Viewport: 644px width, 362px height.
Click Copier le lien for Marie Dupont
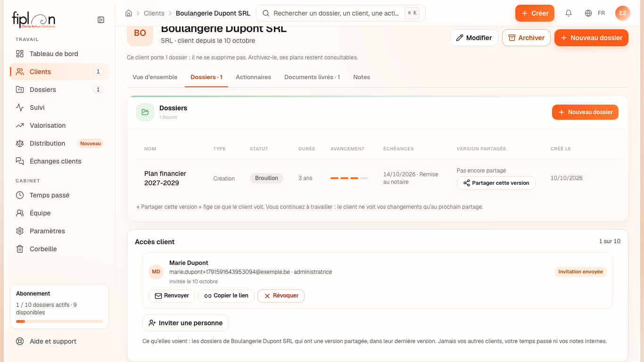226,296
